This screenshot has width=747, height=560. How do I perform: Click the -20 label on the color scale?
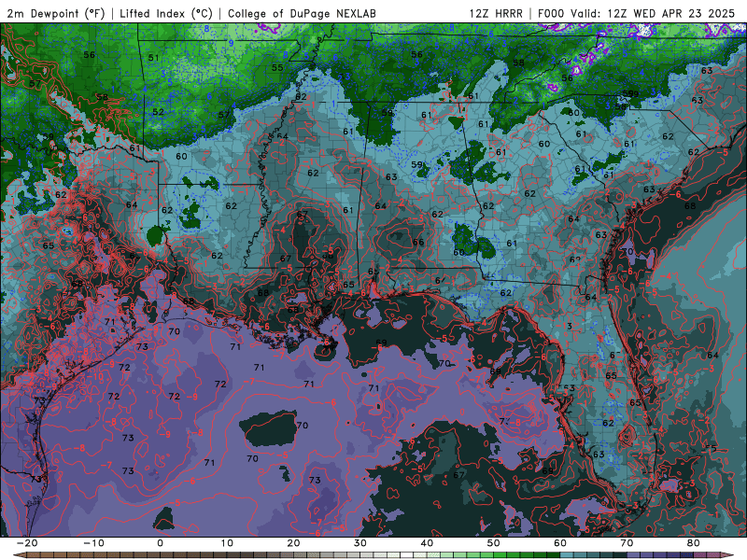pos(27,543)
